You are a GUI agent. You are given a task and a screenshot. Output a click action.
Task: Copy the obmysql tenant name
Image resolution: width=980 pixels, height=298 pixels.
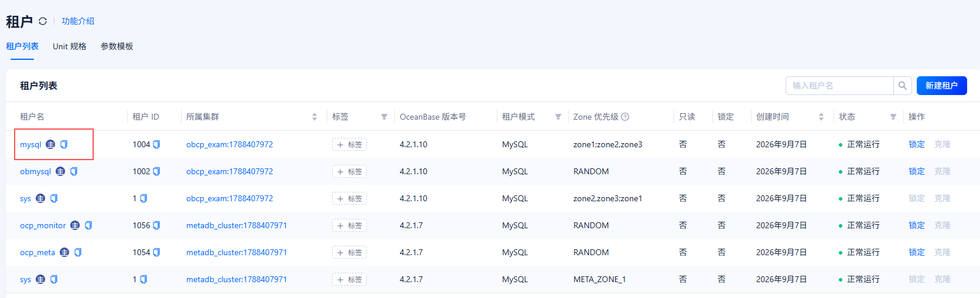point(74,171)
